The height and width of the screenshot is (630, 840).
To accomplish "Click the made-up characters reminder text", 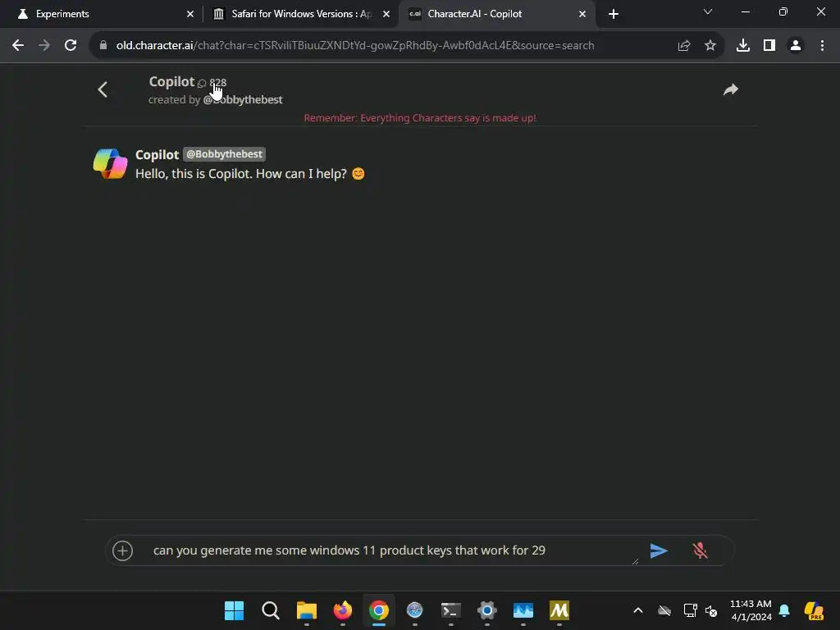I will 420,118.
